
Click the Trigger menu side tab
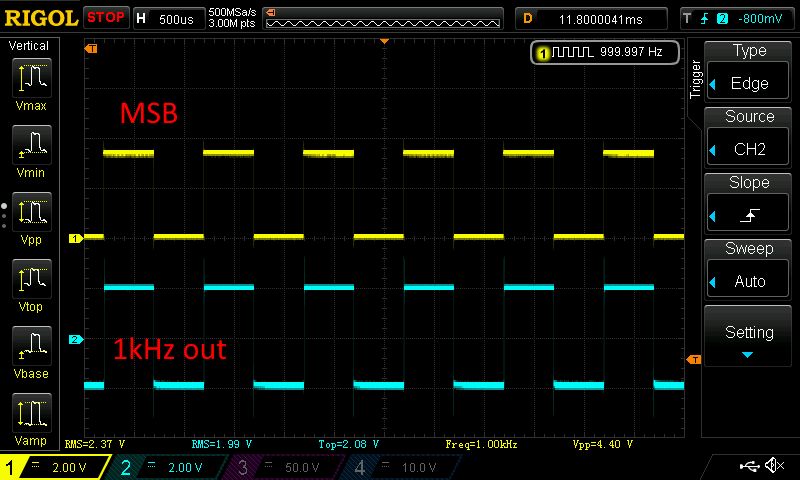coord(695,79)
